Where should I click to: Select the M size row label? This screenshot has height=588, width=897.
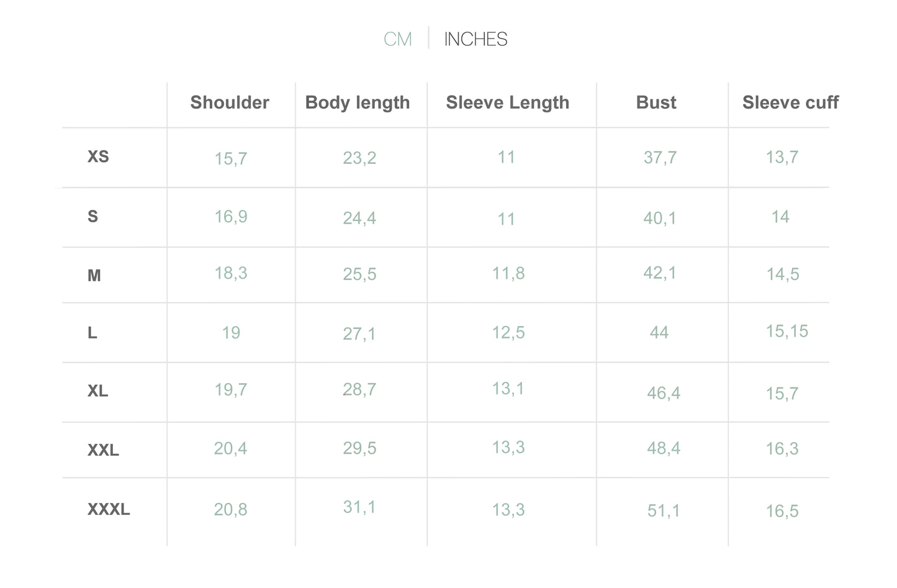click(94, 276)
